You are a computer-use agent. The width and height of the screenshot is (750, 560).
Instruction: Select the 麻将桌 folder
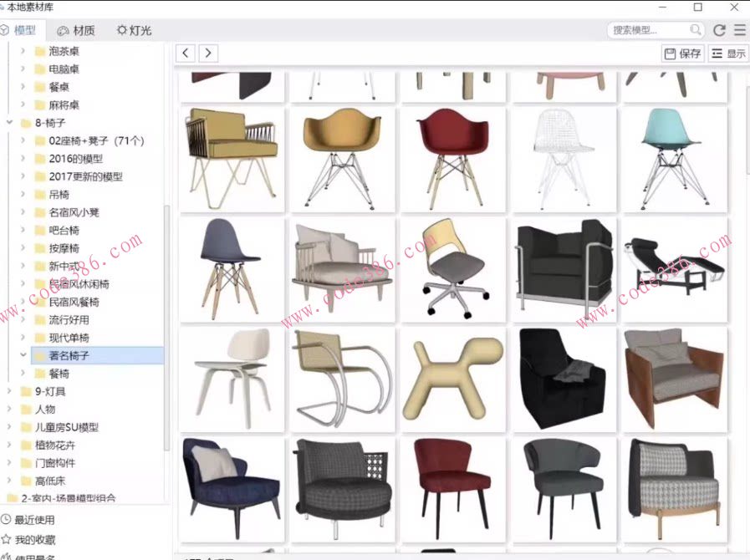click(64, 104)
